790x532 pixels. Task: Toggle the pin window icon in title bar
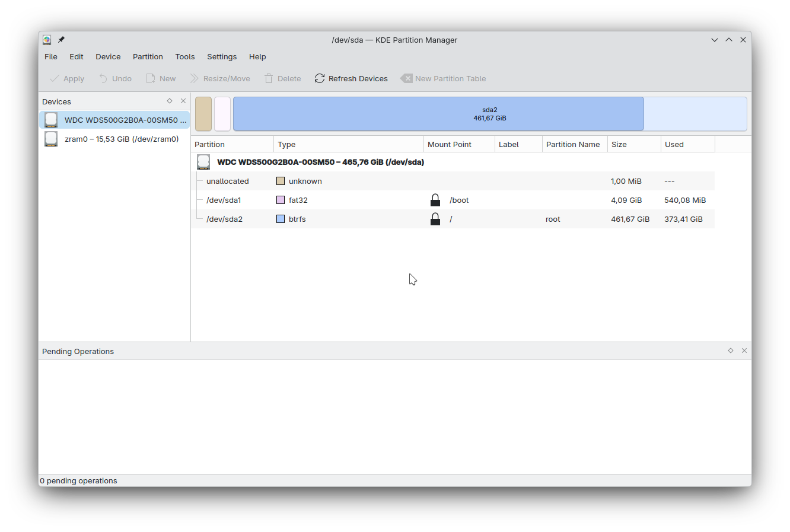click(61, 40)
